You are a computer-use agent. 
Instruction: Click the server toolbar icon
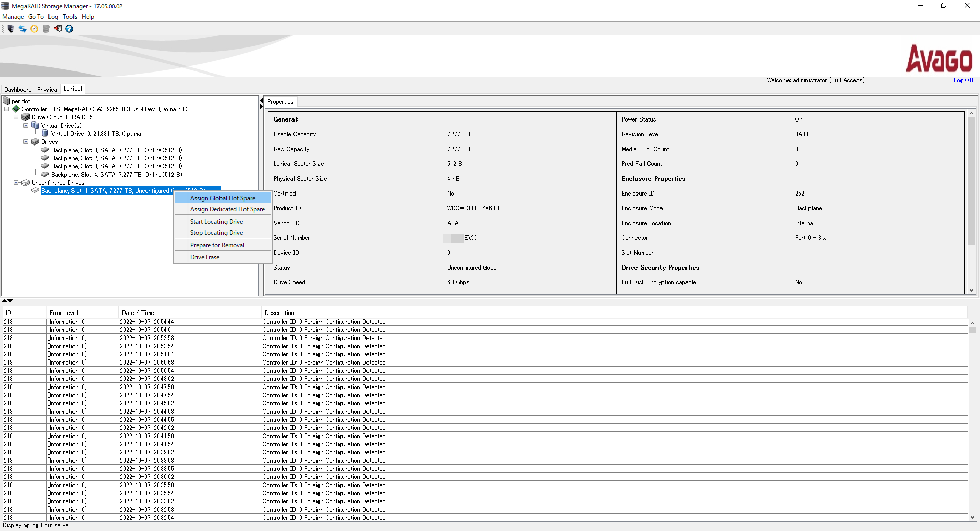pyautogui.click(x=11, y=29)
